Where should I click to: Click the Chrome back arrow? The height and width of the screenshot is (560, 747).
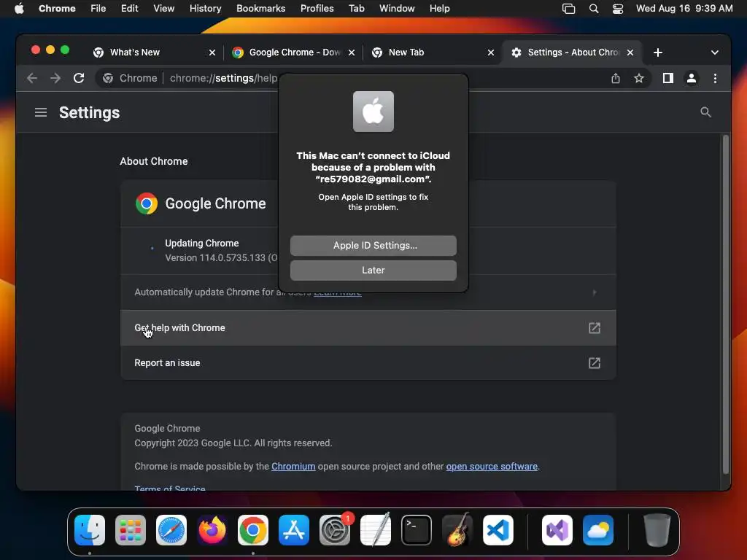point(32,78)
